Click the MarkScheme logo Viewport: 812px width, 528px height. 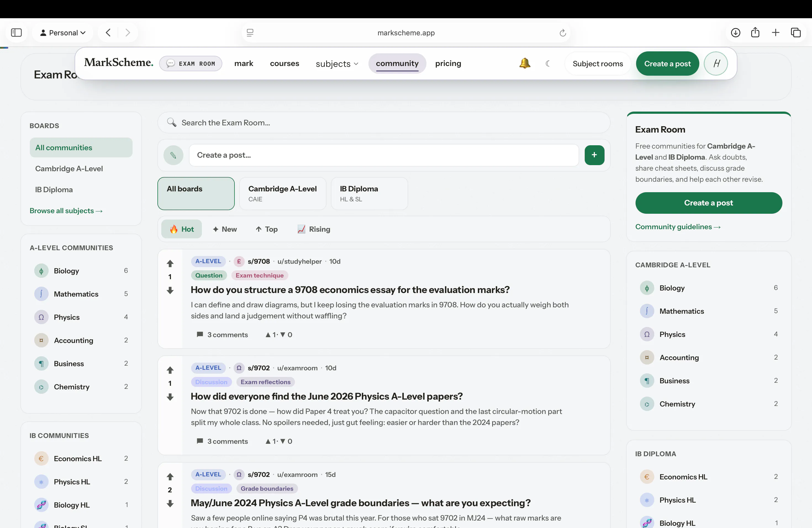coord(119,62)
